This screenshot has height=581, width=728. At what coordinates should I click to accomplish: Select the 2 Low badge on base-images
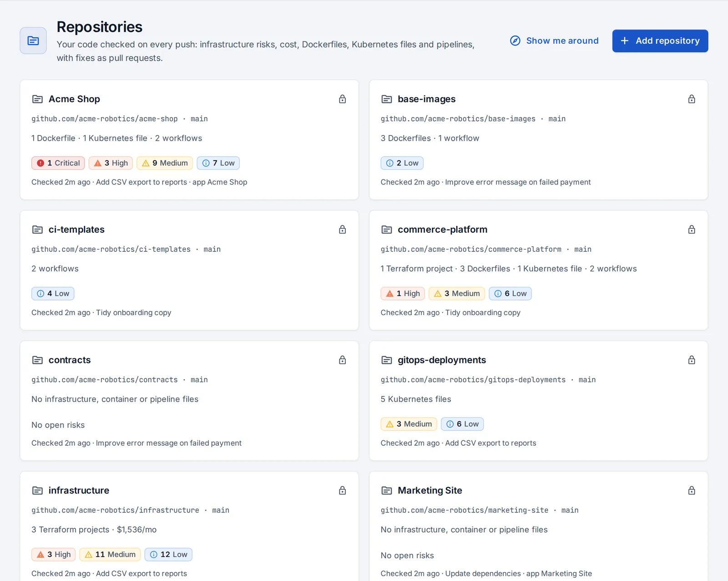[x=402, y=163]
